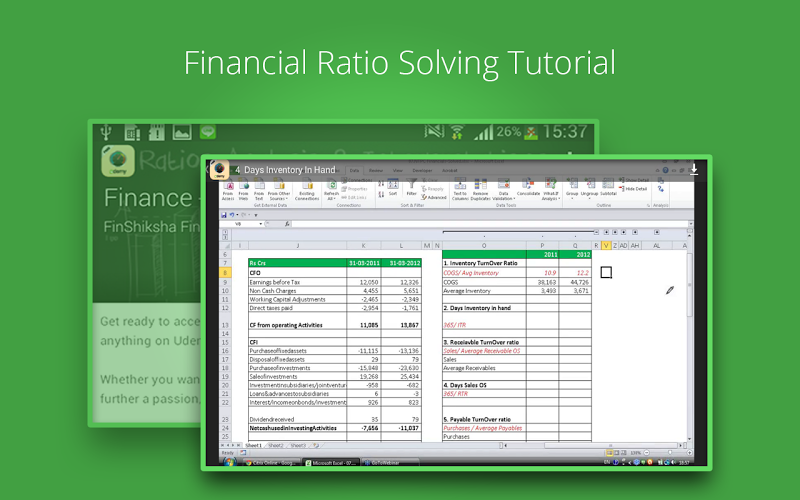Click Show Detail in Outline group
800x500 pixels.
634,180
